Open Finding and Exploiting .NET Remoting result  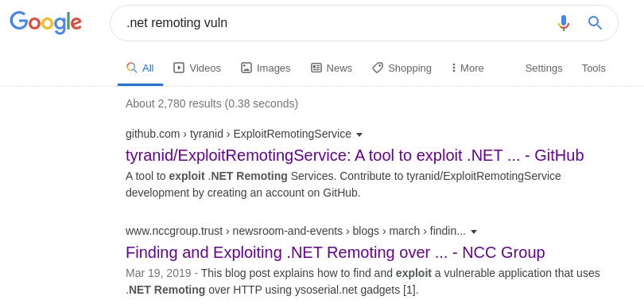pyautogui.click(x=336, y=252)
